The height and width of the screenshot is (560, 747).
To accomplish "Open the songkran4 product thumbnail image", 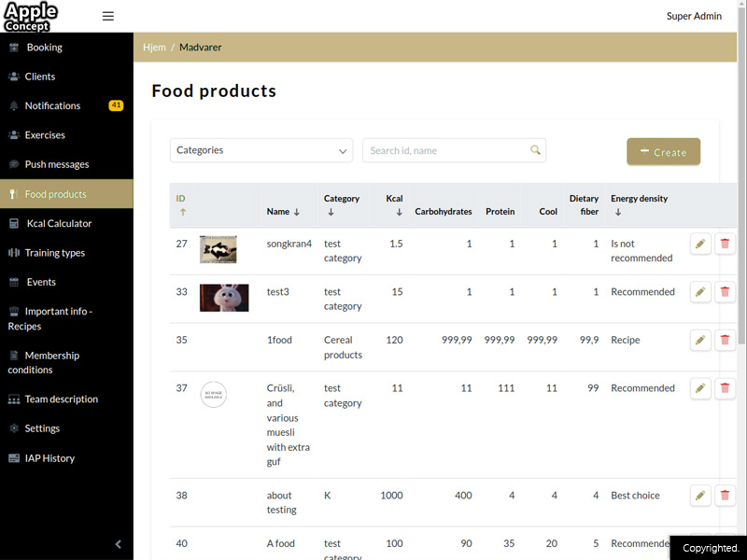I will 218,249.
